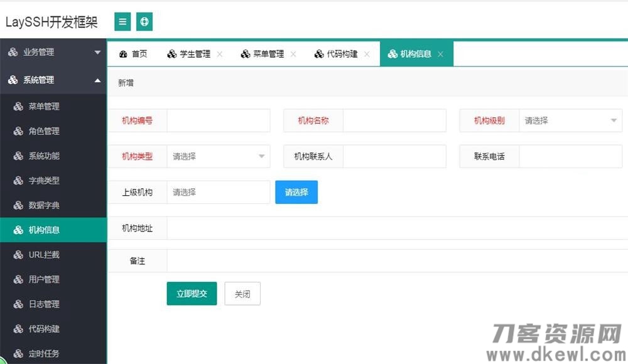The width and height of the screenshot is (628, 364).
Task: Click the icon on the 机构信息 tab
Action: tap(392, 53)
